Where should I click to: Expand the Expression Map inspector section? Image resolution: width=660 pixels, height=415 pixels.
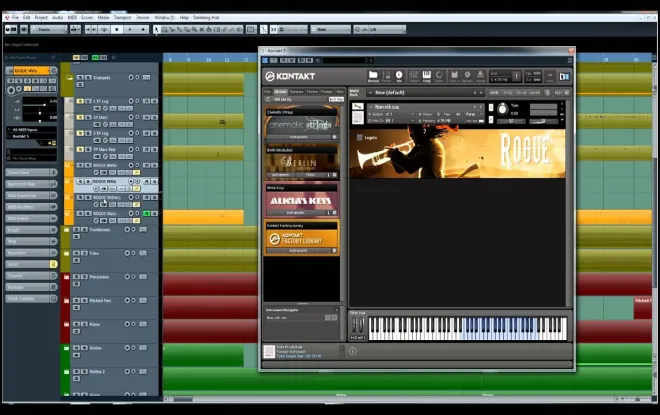tap(32, 184)
